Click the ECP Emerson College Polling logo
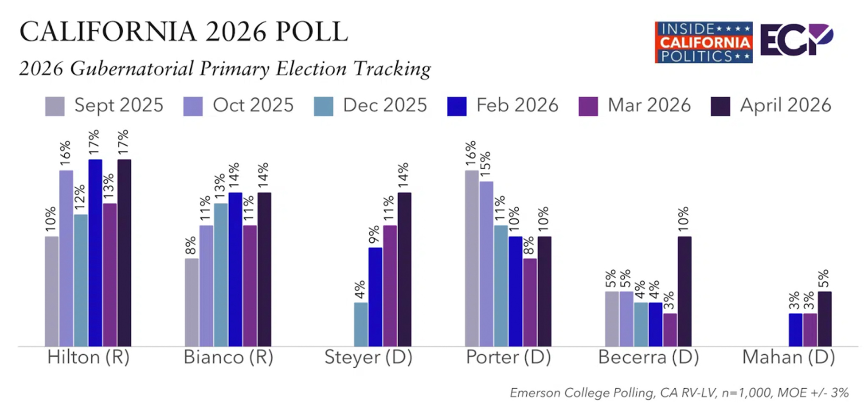The image size is (868, 406). (797, 40)
